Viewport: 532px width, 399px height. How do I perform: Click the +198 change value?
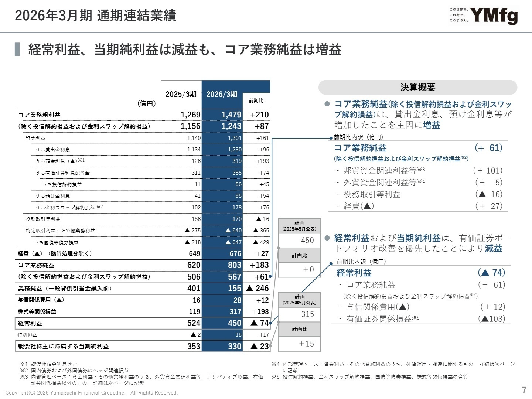point(260,312)
